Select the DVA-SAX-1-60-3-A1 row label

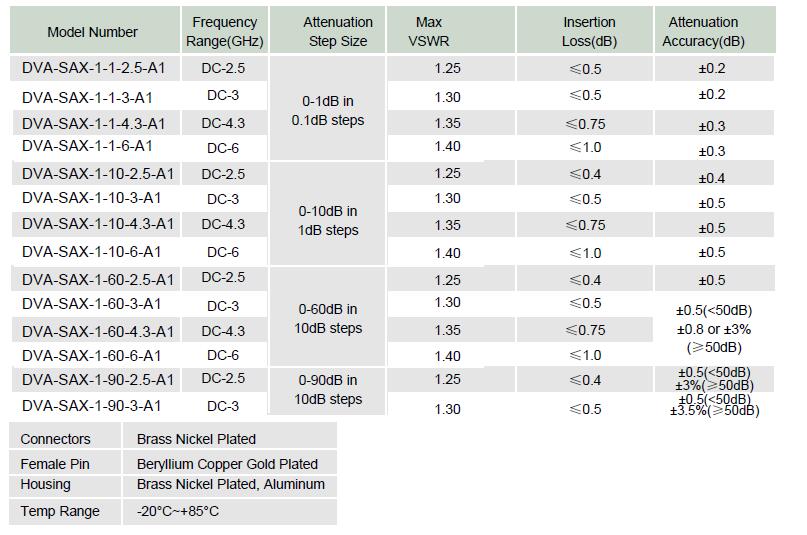pyautogui.click(x=91, y=303)
